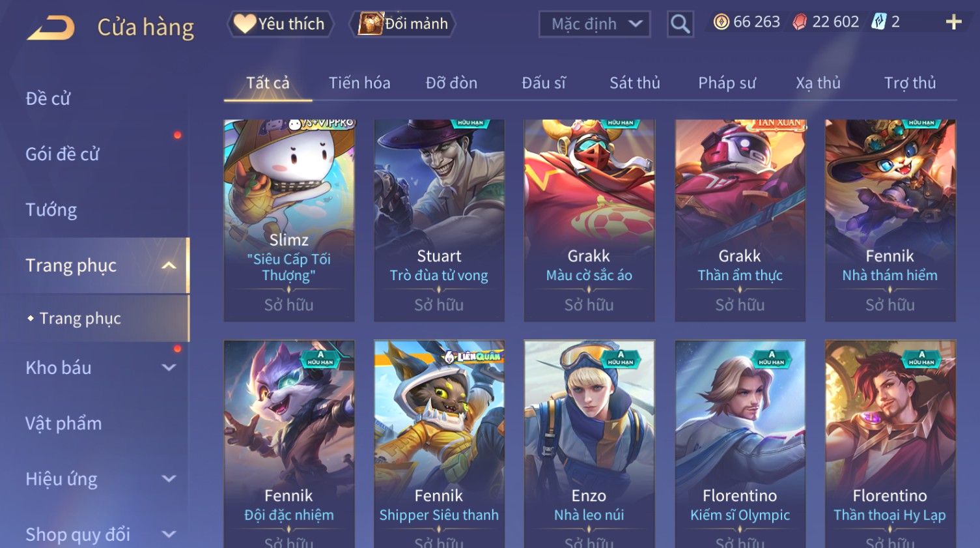Viewport: 980px width, 548px height.
Task: Switch to the Pháp sư tab
Action: click(x=727, y=83)
